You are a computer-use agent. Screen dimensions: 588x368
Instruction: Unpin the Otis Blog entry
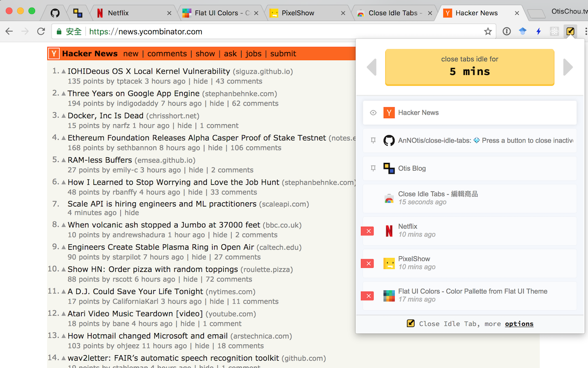(x=373, y=168)
